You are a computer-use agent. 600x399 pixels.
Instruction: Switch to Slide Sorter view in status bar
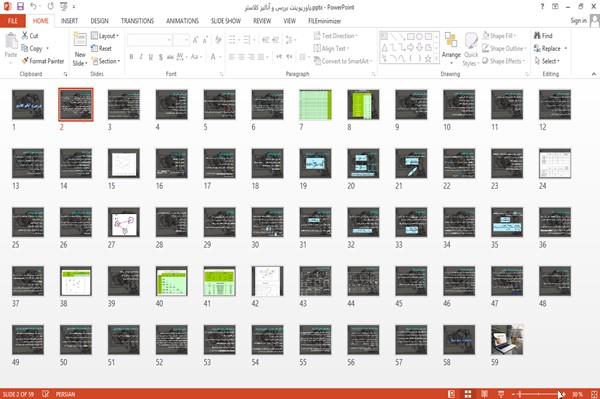[468, 394]
